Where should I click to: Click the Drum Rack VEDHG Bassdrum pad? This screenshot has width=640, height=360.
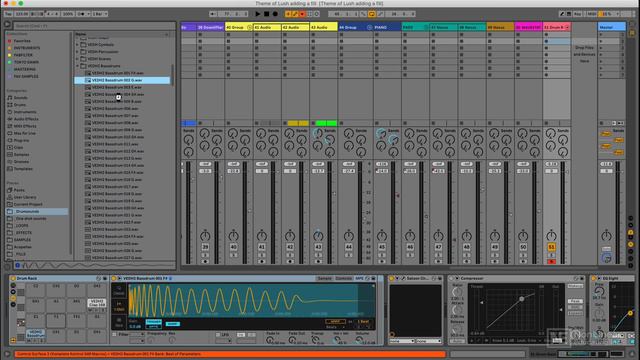35,333
